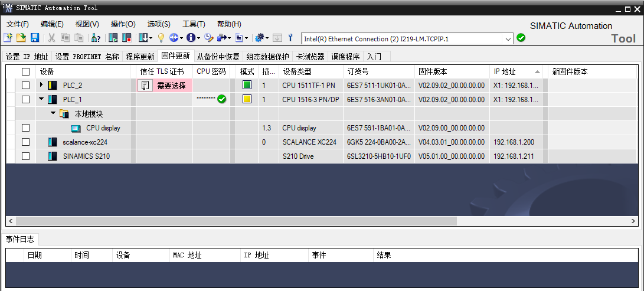Click the blue gear toolbar icon
644x291 pixels.
pos(259,38)
